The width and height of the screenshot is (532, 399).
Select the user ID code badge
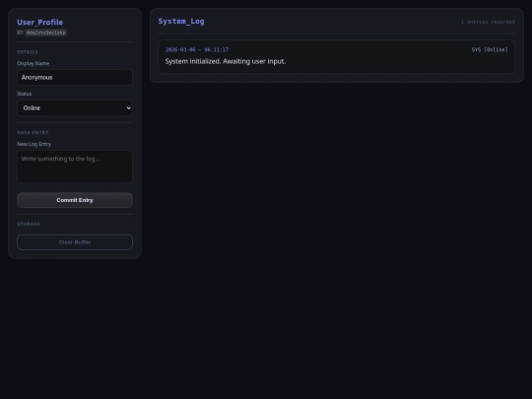45,33
